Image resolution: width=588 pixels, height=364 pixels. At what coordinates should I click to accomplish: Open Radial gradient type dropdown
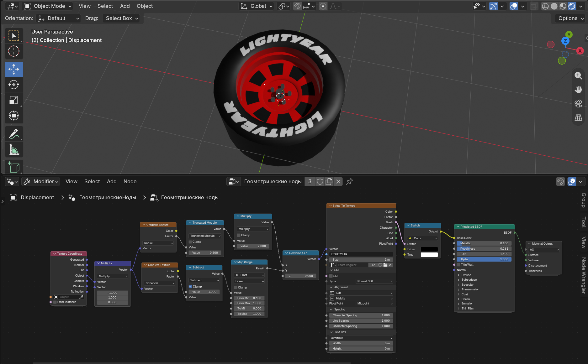pos(158,243)
